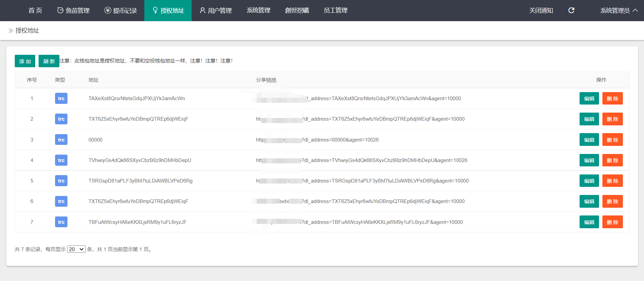The image size is (644, 281).
Task: Click the 添加 button
Action: 25,61
